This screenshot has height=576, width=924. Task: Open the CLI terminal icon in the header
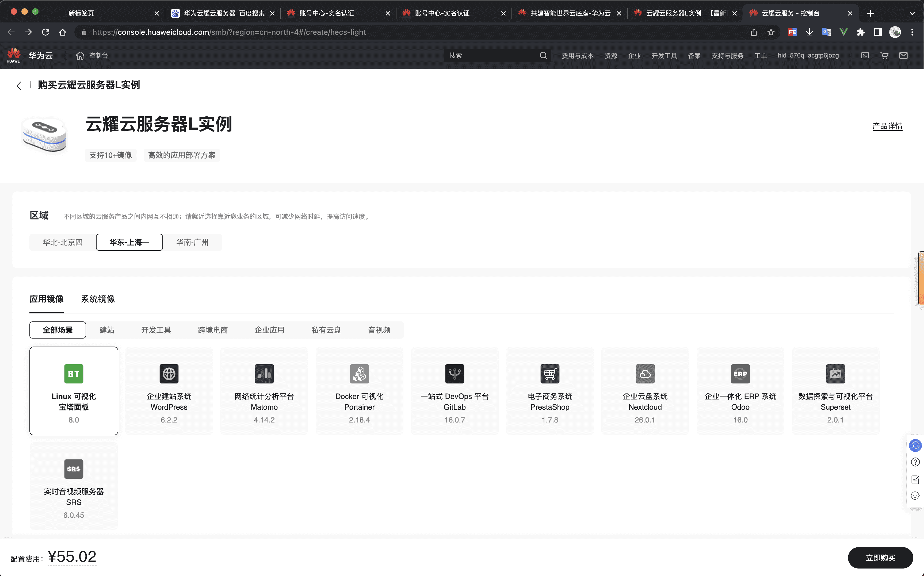click(865, 55)
